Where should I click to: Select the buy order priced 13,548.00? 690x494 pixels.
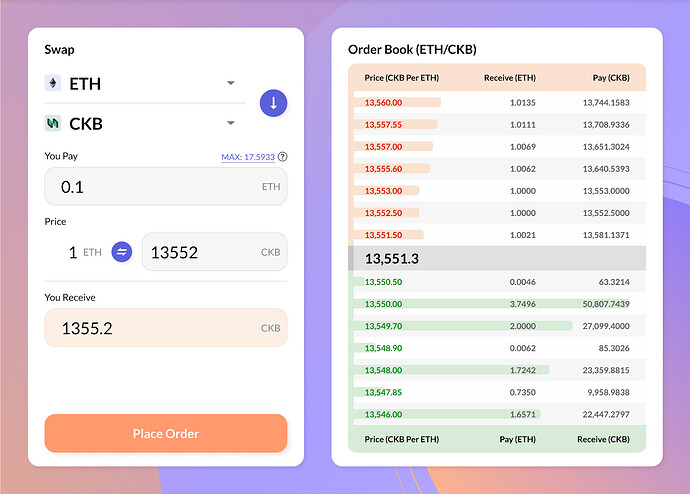(499, 370)
